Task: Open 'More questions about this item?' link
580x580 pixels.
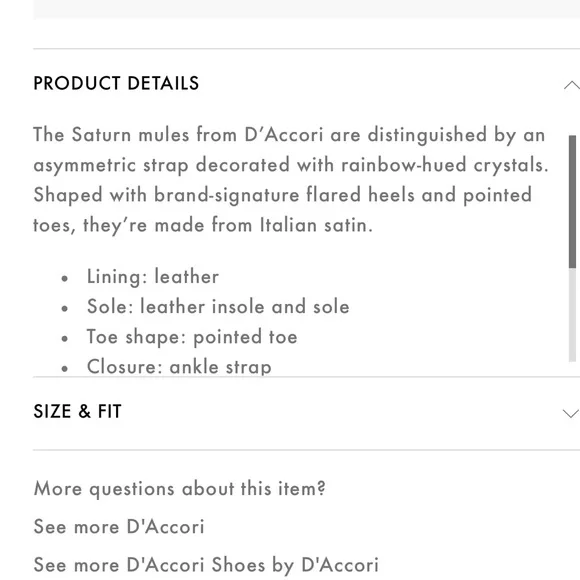Action: click(180, 489)
